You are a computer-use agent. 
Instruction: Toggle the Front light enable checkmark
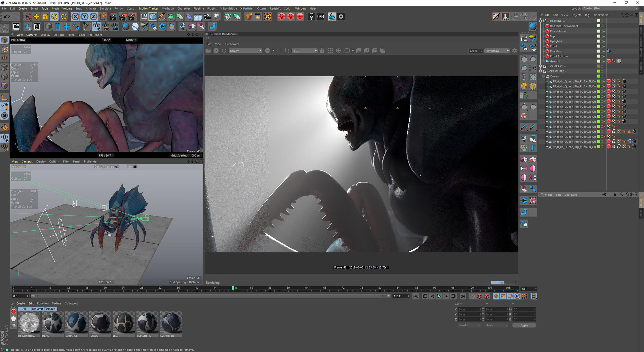point(604,46)
